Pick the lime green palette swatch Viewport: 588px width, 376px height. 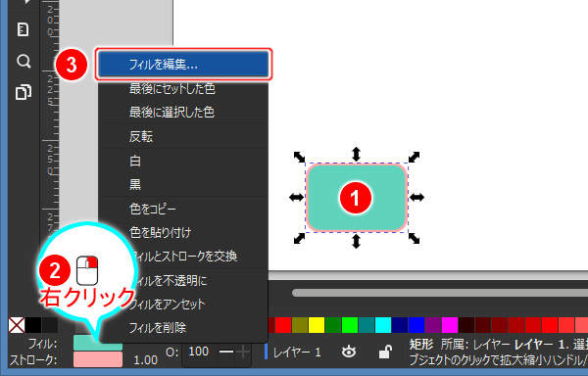350,325
